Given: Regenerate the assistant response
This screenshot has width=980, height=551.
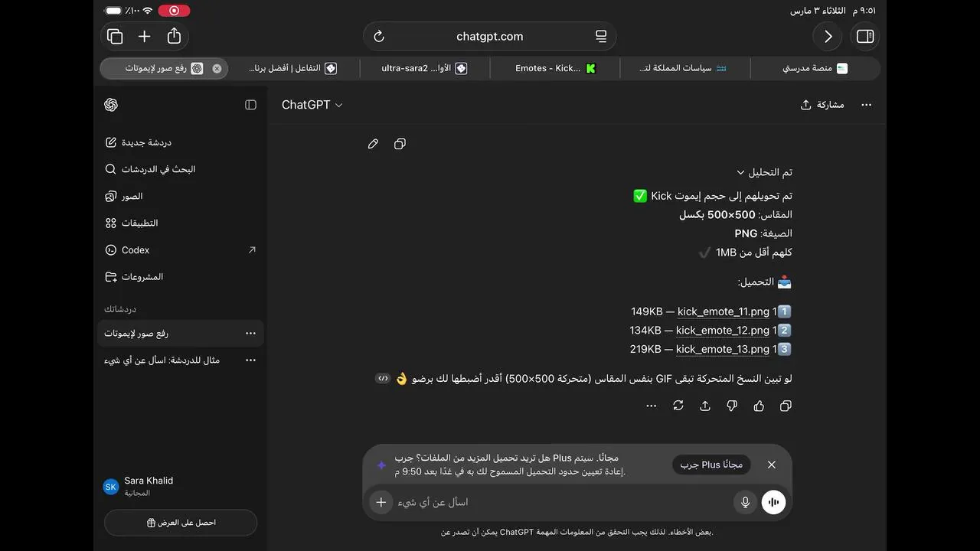Looking at the screenshot, I should [x=678, y=406].
